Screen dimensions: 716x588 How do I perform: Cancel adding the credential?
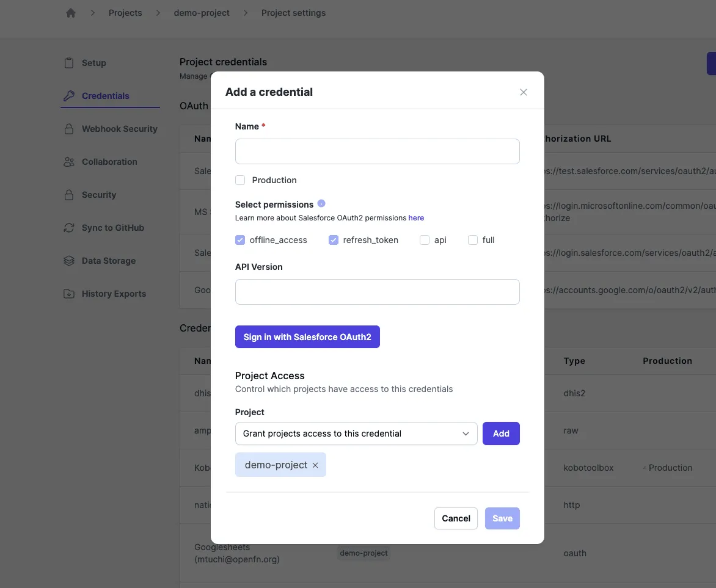click(x=456, y=518)
